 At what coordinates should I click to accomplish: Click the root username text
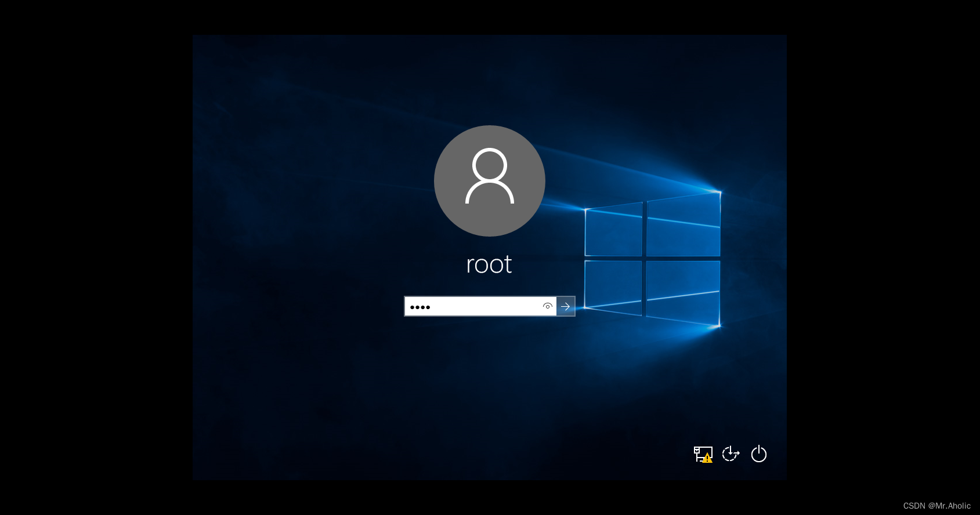click(489, 264)
